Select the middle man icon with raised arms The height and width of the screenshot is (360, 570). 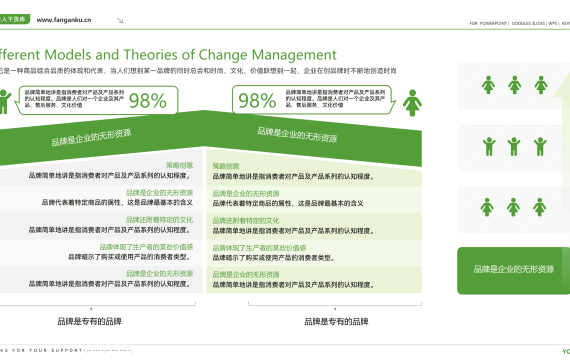point(514,147)
